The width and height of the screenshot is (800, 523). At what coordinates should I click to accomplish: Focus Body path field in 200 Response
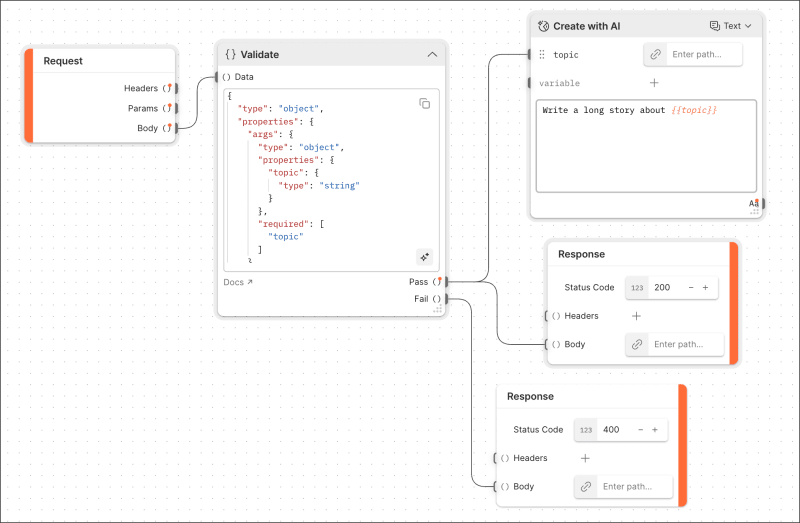(x=686, y=344)
